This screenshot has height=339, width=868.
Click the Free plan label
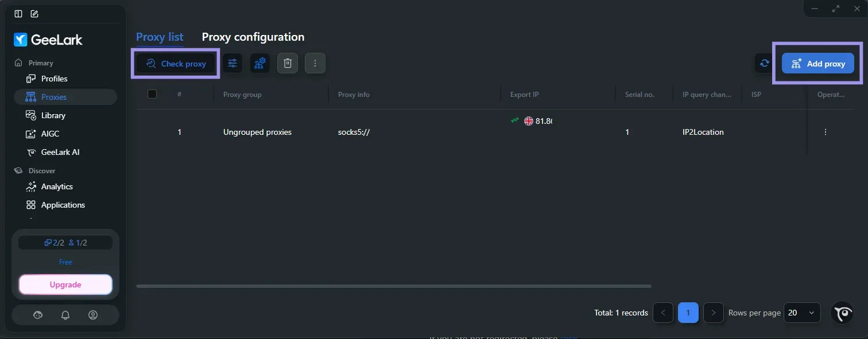65,262
